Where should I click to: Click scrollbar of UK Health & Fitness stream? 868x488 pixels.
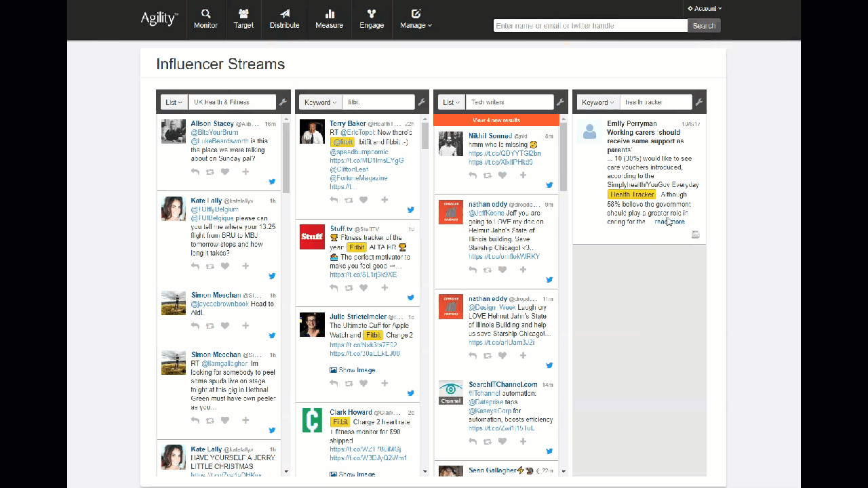tap(286, 159)
